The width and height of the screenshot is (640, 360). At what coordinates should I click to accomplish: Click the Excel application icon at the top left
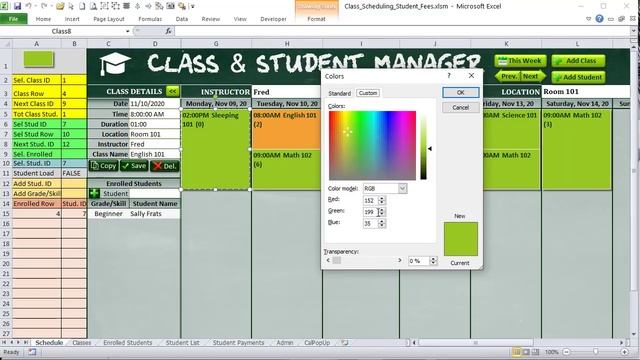pyautogui.click(x=5, y=6)
